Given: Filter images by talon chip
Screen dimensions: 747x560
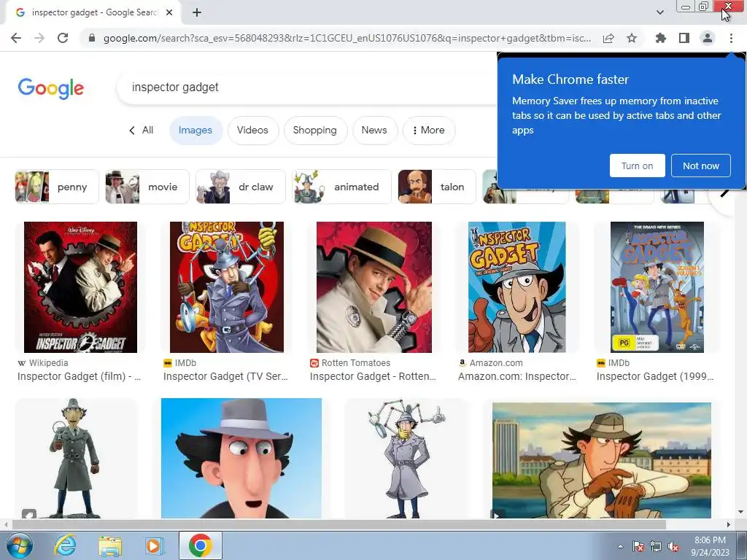Looking at the screenshot, I should [x=437, y=187].
